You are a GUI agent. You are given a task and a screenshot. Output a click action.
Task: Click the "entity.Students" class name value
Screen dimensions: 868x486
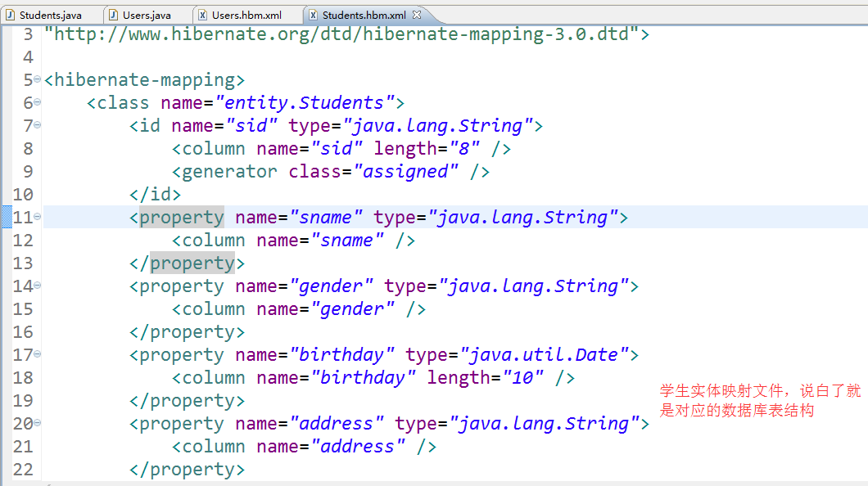(x=305, y=103)
